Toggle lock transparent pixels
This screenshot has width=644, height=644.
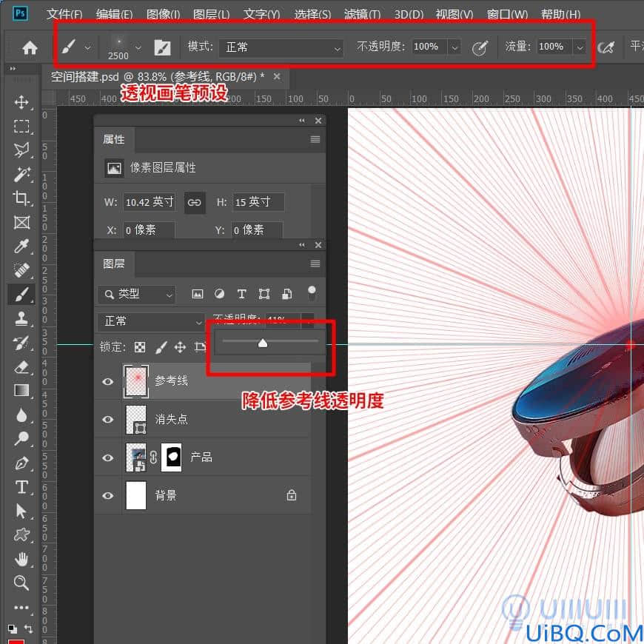[140, 347]
